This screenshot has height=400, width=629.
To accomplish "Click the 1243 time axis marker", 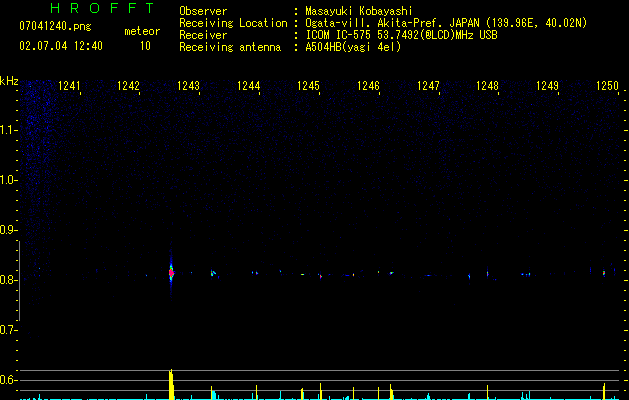I will coord(188,86).
